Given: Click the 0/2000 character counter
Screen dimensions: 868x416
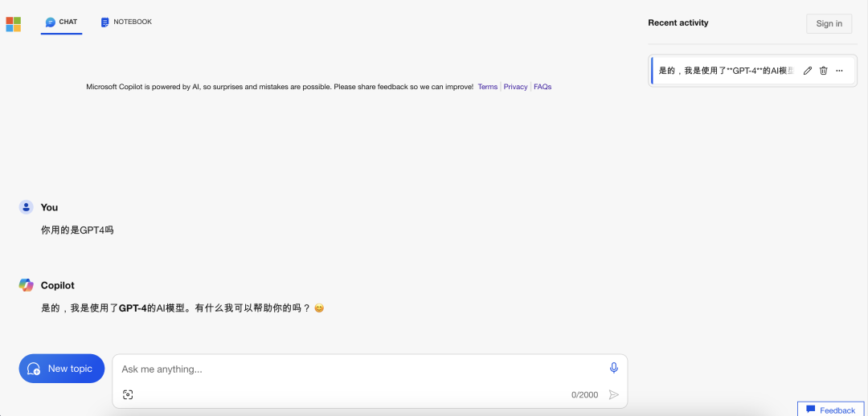Looking at the screenshot, I should coord(584,394).
